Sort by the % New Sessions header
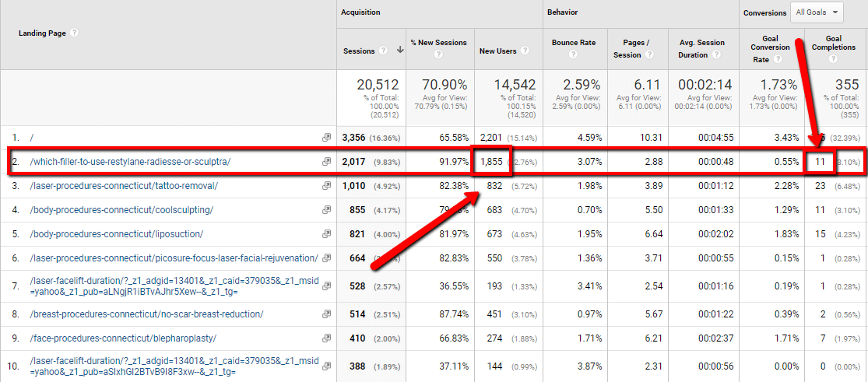 (438, 43)
